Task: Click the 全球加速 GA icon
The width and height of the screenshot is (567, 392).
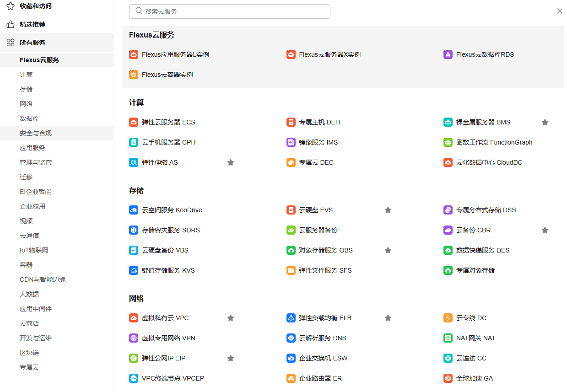Action: click(x=448, y=378)
